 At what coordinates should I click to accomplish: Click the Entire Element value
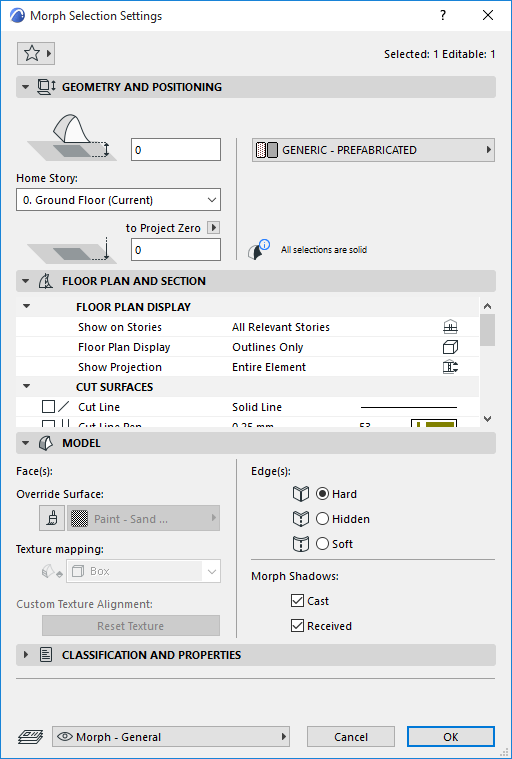[269, 367]
